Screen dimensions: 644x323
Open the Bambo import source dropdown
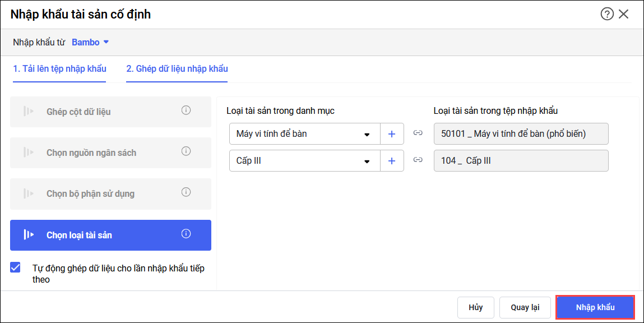(x=90, y=42)
